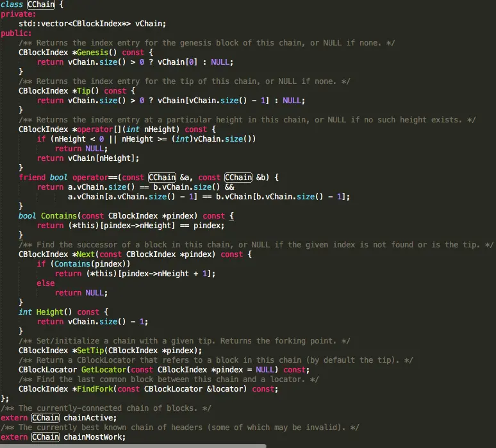Click the comment about the genesis block
Viewport: 496px width, 448px height.
click(x=206, y=43)
